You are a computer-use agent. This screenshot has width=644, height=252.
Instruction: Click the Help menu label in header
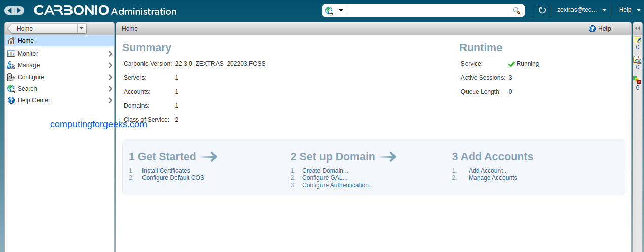[x=625, y=10]
